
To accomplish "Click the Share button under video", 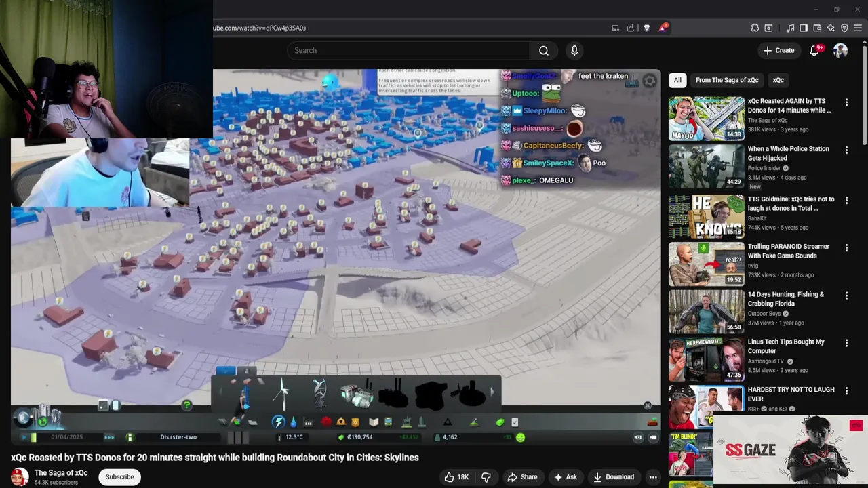I will tap(522, 477).
